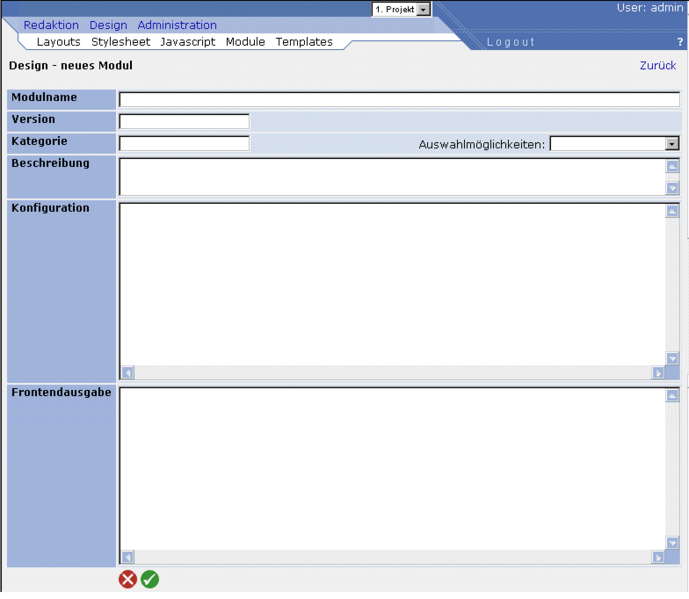Screen dimensions: 689x599
Task: Click Frontendausgabe horizontal scrollbar right arrow
Action: click(x=658, y=557)
